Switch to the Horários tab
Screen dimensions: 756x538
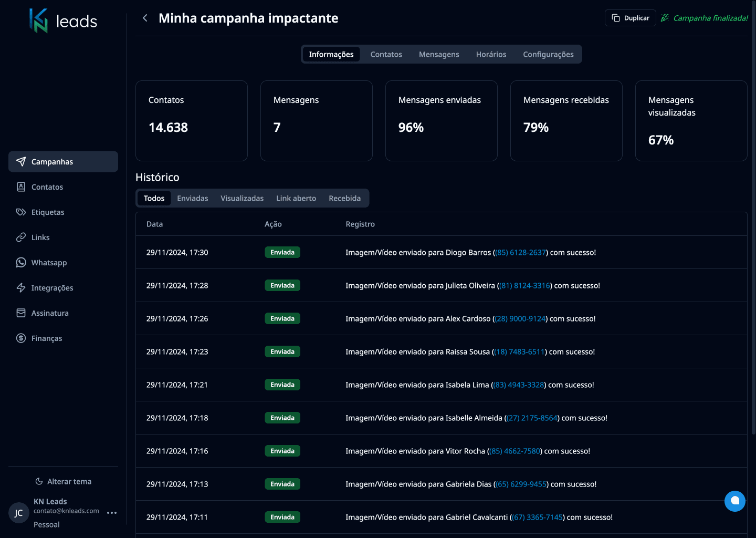[x=491, y=54]
